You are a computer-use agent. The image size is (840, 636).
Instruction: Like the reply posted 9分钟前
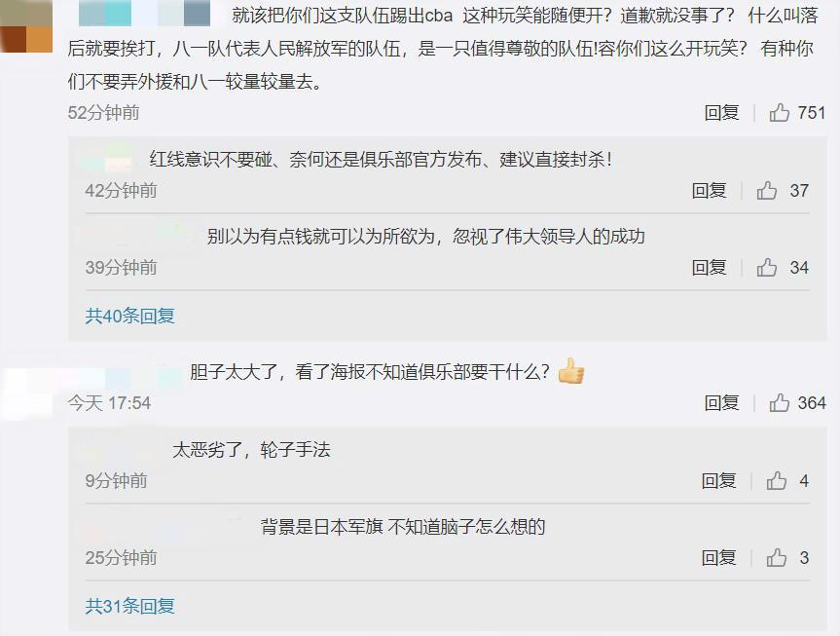click(777, 480)
